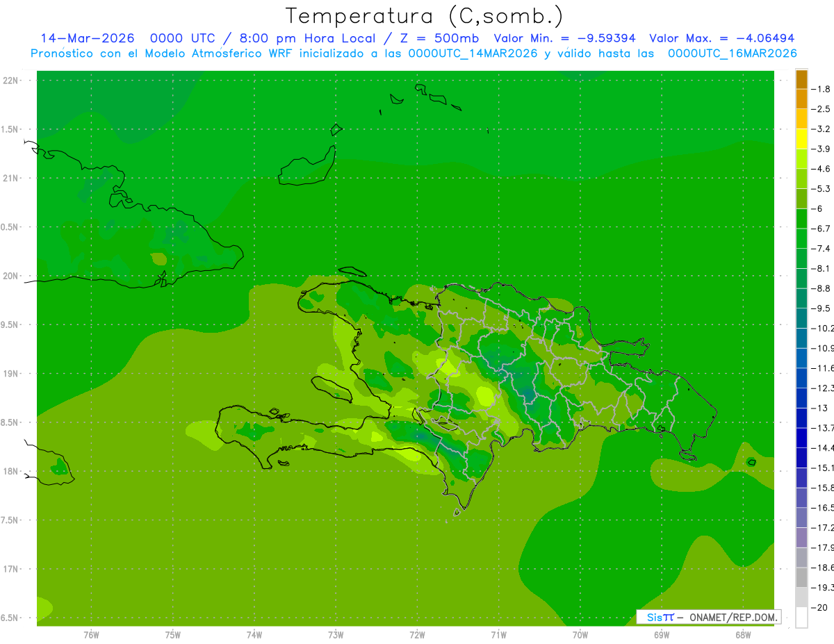Click the '72W' longitude label
Image resolution: width=834 pixels, height=644 pixels.
coord(418,635)
